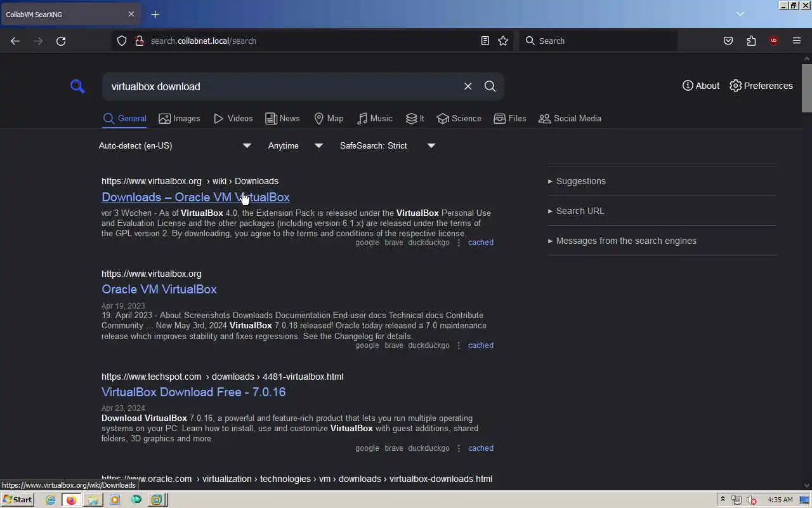Switch to the Map tab

click(329, 119)
